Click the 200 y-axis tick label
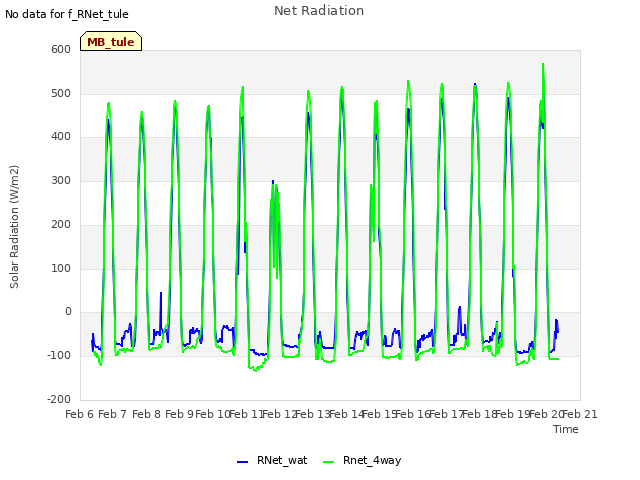 [61, 224]
